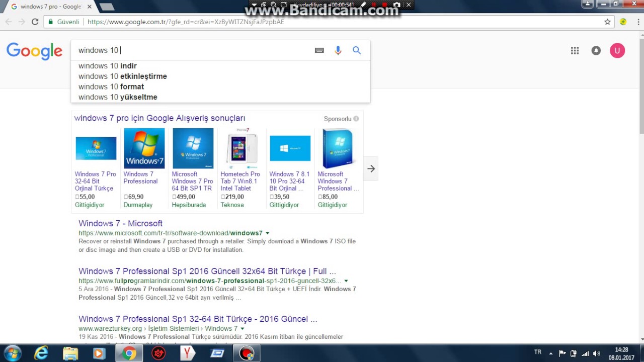Start voice search with the microphone icon
Image resolution: width=644 pixels, height=362 pixels.
(x=338, y=50)
